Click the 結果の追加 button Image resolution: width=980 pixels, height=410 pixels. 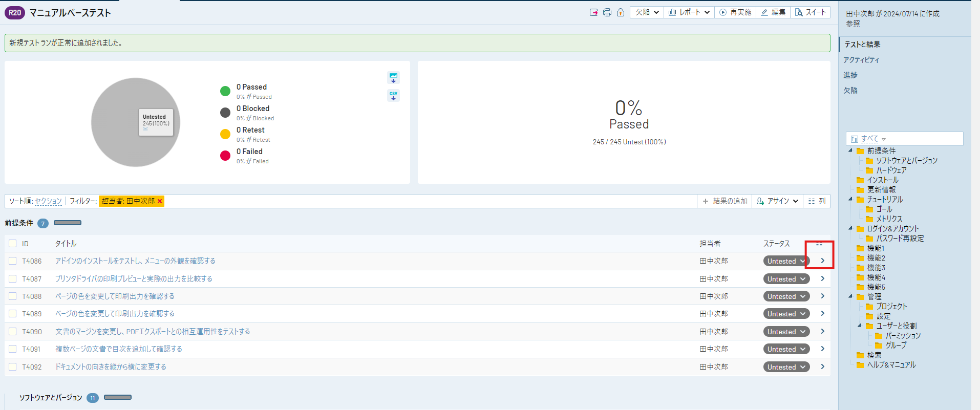[725, 201]
